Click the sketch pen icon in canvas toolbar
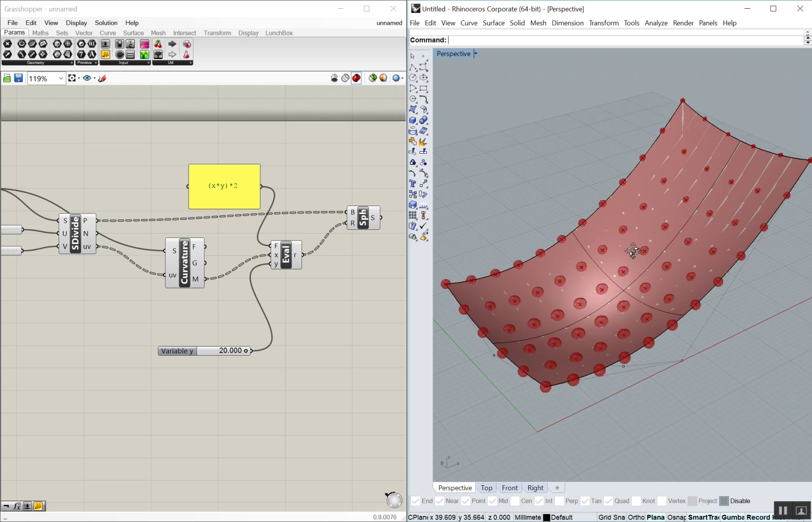The height and width of the screenshot is (522, 812). [102, 78]
